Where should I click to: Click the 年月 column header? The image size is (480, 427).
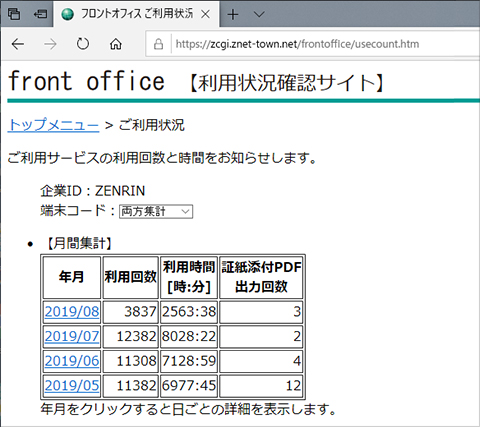tap(72, 277)
